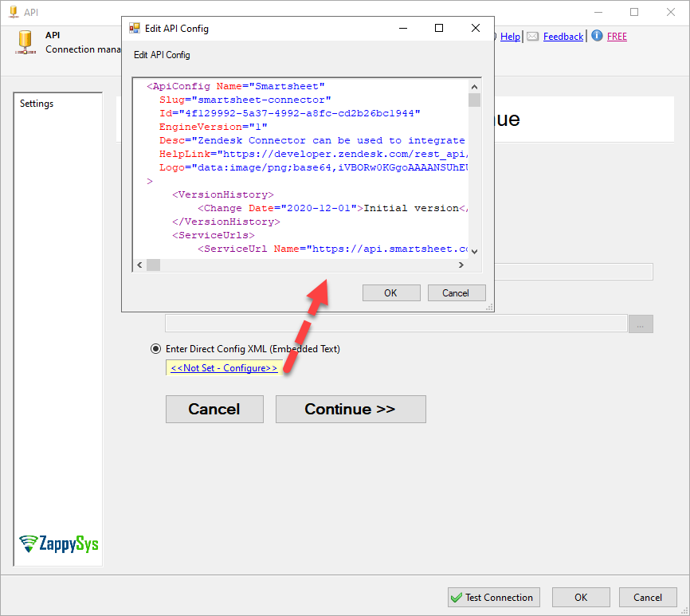Open the <<Not Set - Configure>> link
The image size is (690, 616).
pyautogui.click(x=224, y=368)
